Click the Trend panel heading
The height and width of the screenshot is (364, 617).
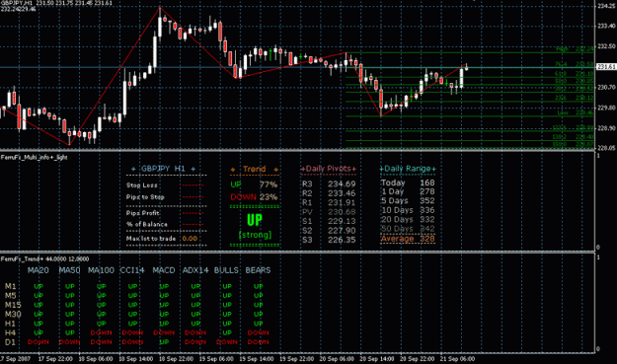pyautogui.click(x=254, y=169)
